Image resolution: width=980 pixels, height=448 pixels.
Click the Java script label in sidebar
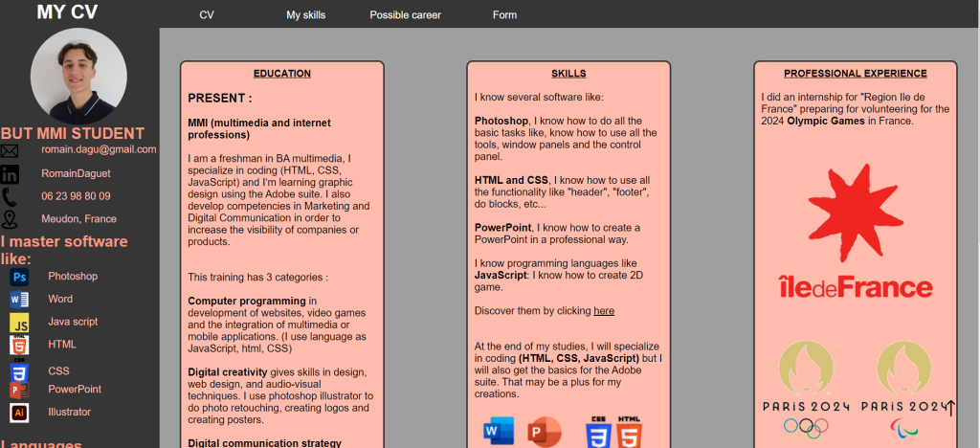point(73,321)
